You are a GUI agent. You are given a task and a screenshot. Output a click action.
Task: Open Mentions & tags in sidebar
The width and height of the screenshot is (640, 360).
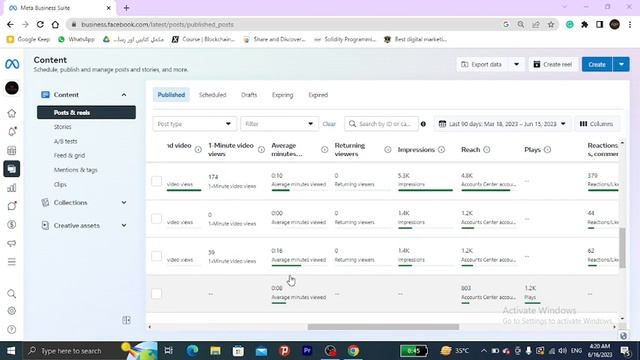tap(76, 170)
